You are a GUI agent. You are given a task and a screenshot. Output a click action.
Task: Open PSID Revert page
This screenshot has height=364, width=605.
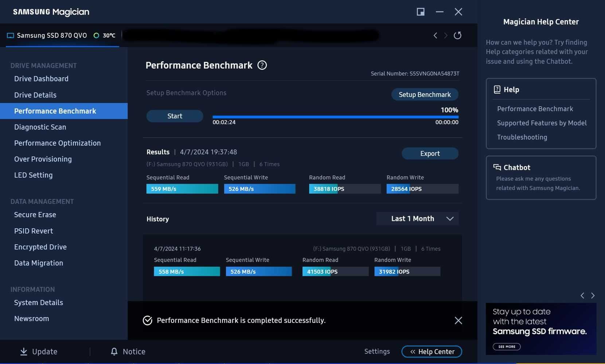coord(34,231)
